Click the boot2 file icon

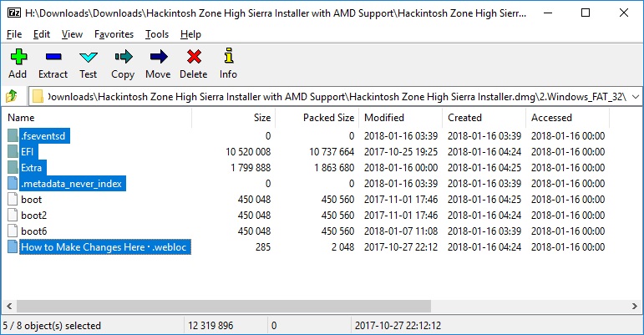(x=13, y=216)
